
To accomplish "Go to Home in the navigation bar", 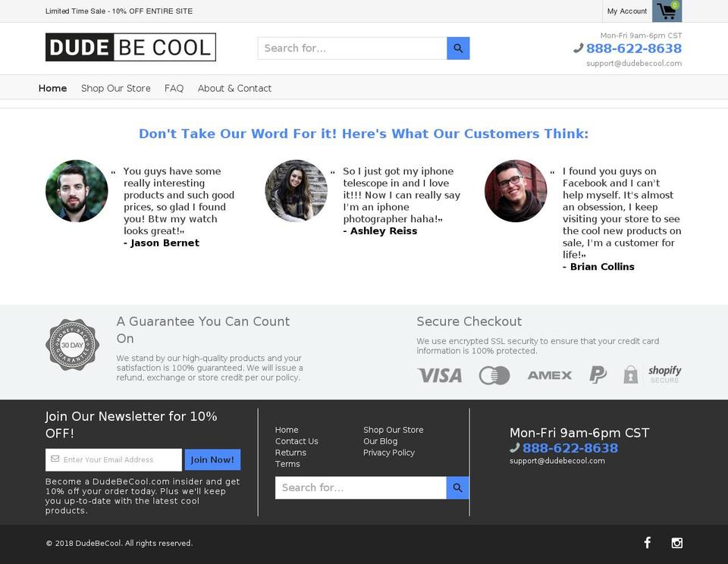I will click(x=52, y=88).
